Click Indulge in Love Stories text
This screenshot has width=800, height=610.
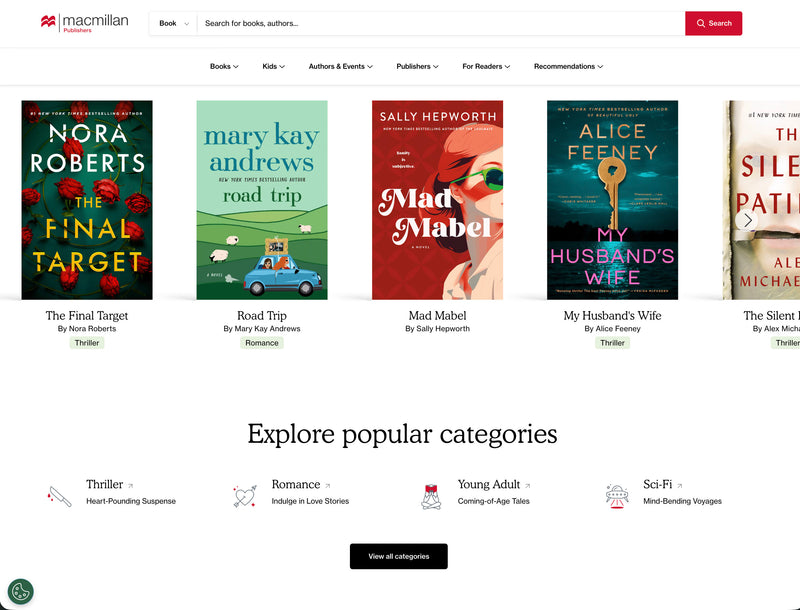point(310,501)
